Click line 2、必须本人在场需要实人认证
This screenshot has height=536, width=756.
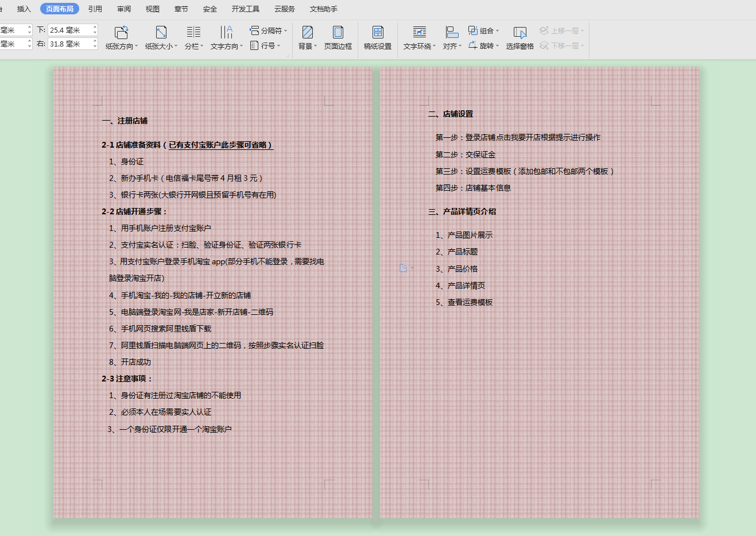[x=160, y=412]
